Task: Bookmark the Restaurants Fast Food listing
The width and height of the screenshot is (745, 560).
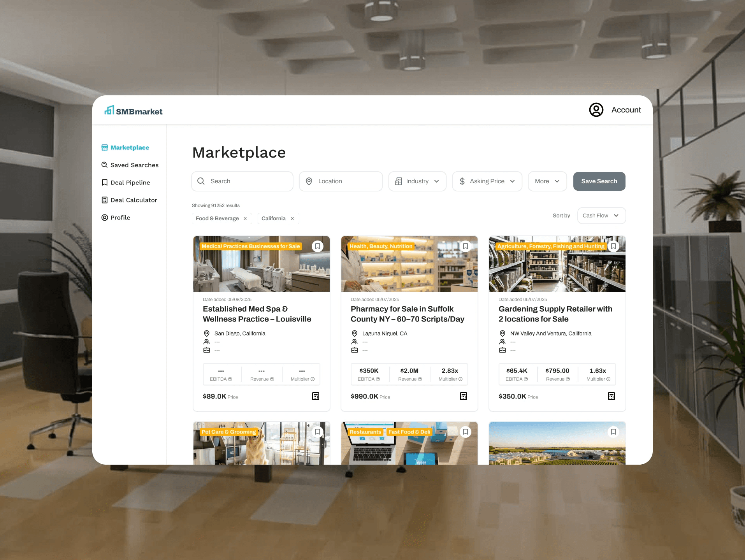Action: click(466, 432)
